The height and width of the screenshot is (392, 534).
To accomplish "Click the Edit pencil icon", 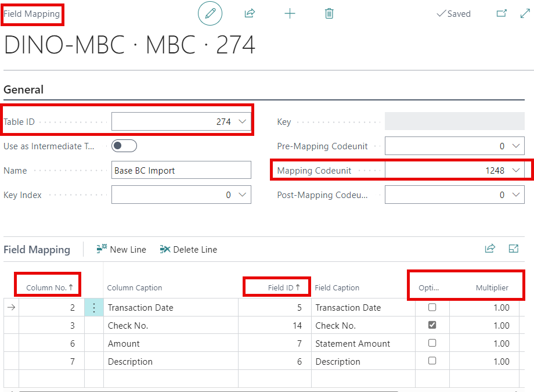I will 210,13.
